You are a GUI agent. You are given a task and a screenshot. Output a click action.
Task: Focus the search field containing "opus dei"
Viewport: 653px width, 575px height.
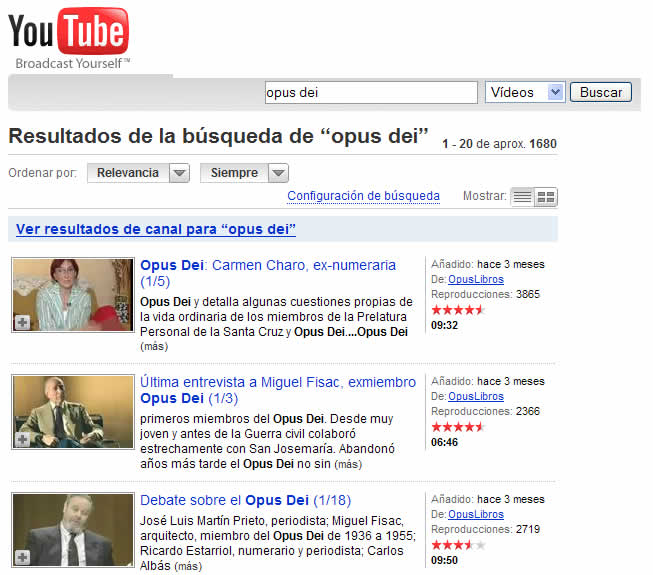pos(371,92)
